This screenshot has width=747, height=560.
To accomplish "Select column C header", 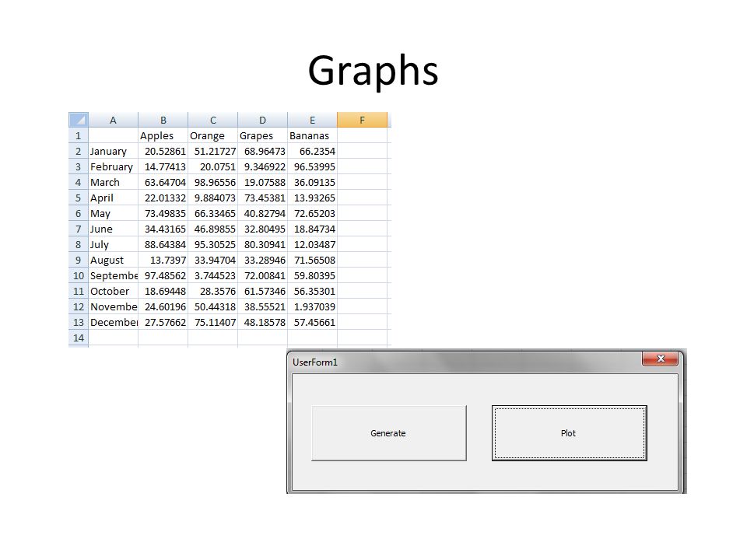I will (x=213, y=120).
